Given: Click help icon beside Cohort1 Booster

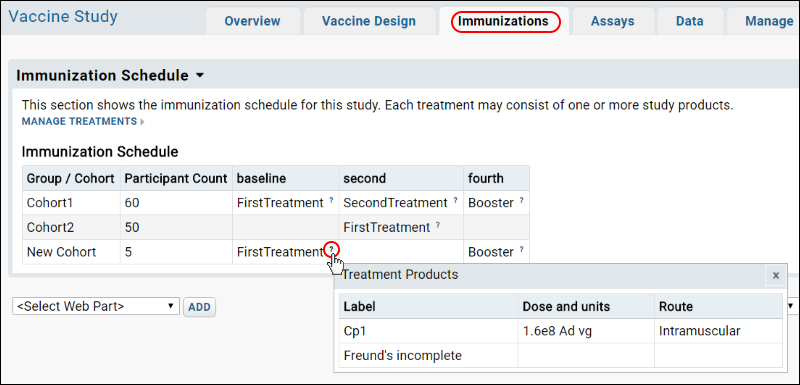Looking at the screenshot, I should pos(521,200).
